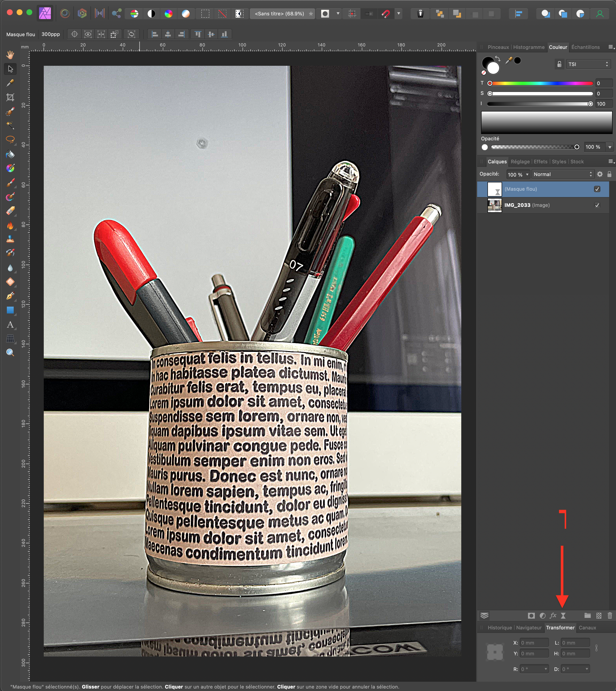
Task: Click the hue T slider track
Action: click(x=541, y=83)
